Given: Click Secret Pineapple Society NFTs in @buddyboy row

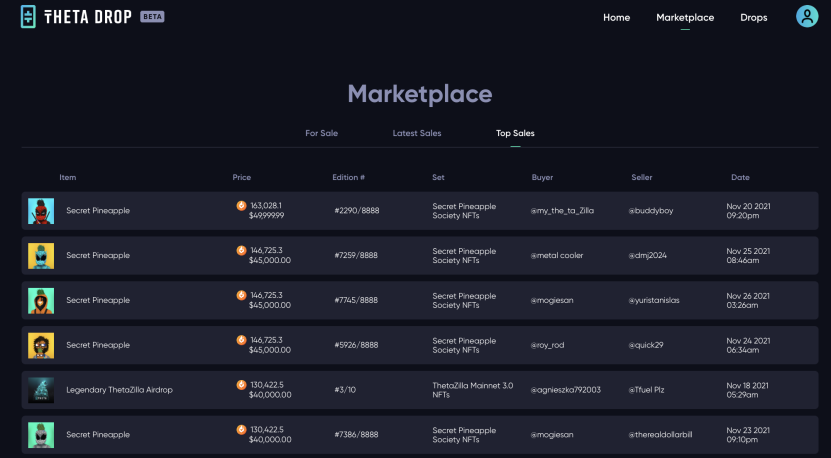Looking at the screenshot, I should 464,211.
